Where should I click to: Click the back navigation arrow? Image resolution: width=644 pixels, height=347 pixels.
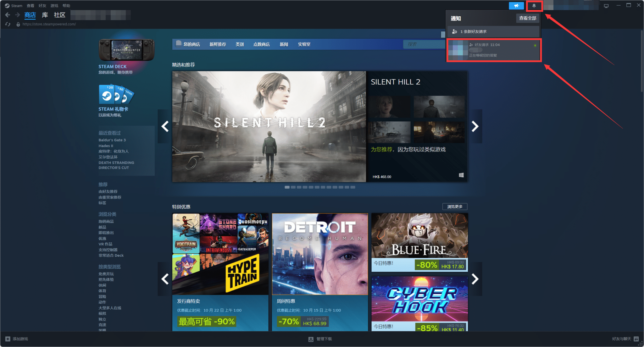tap(7, 15)
